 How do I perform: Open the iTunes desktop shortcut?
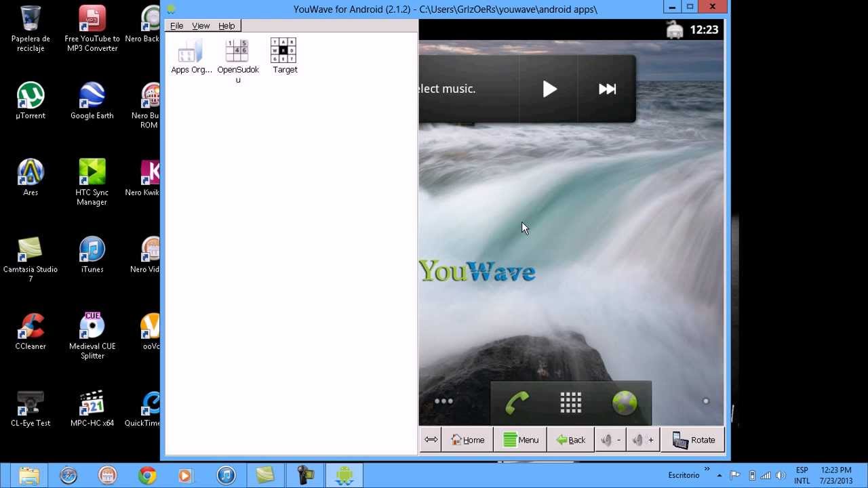(92, 254)
